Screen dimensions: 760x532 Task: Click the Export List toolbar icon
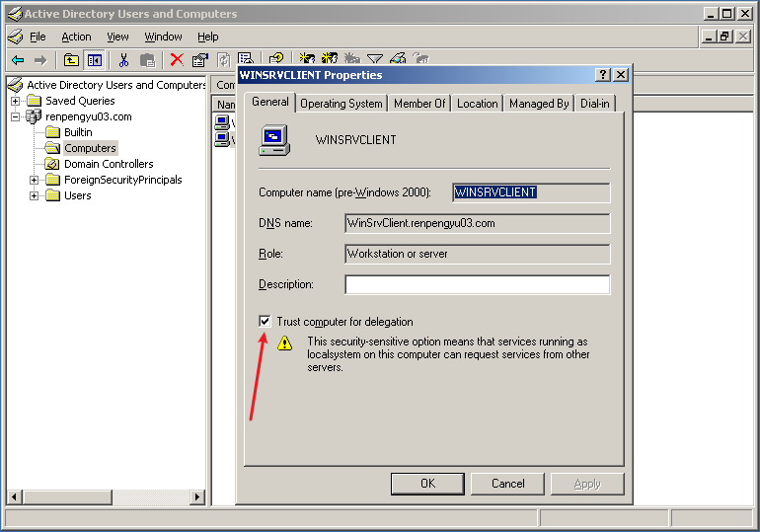click(x=246, y=58)
